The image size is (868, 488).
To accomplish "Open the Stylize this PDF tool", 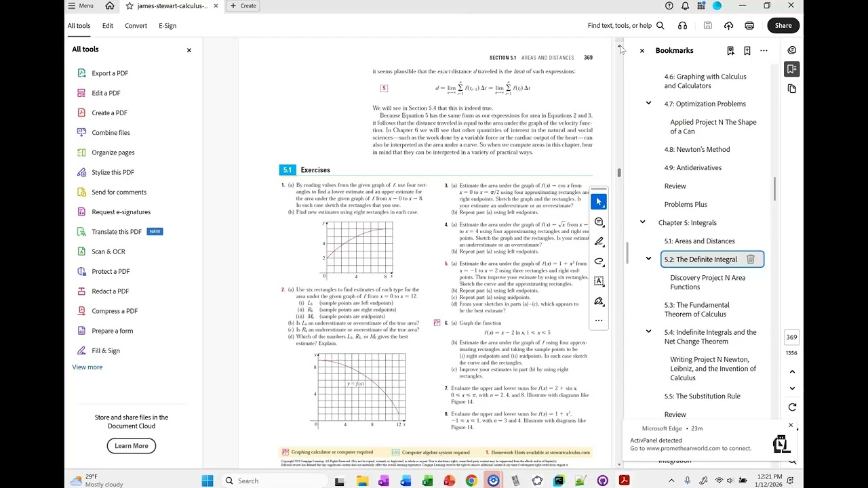I will click(113, 172).
